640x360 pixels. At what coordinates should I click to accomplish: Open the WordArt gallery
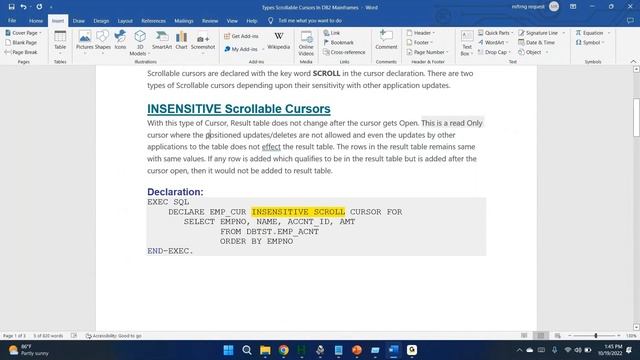click(x=493, y=42)
